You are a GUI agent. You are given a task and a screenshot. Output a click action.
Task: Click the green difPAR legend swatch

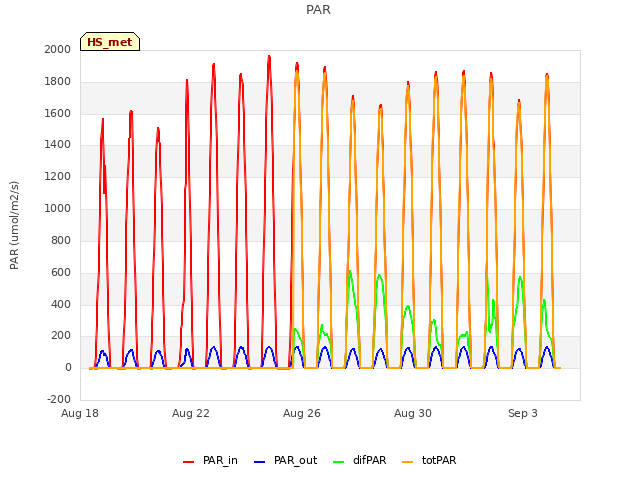(339, 462)
